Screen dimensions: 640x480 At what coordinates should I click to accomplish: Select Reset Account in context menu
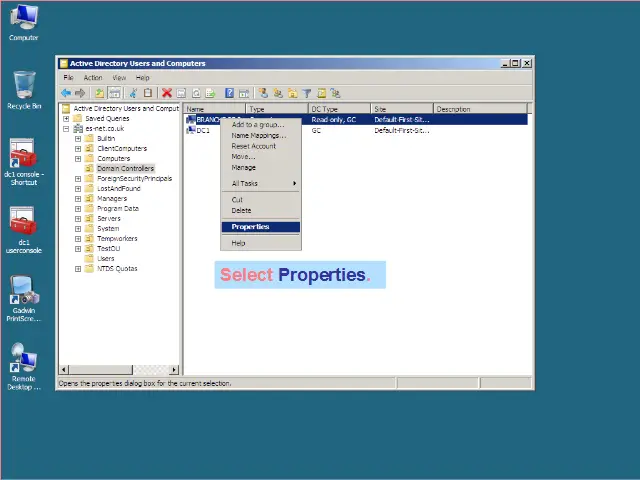click(253, 146)
